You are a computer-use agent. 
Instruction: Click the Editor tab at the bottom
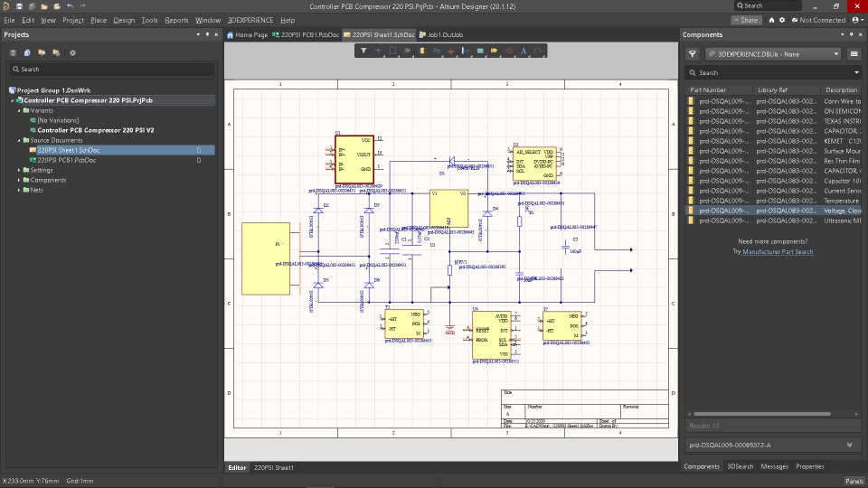(x=237, y=467)
